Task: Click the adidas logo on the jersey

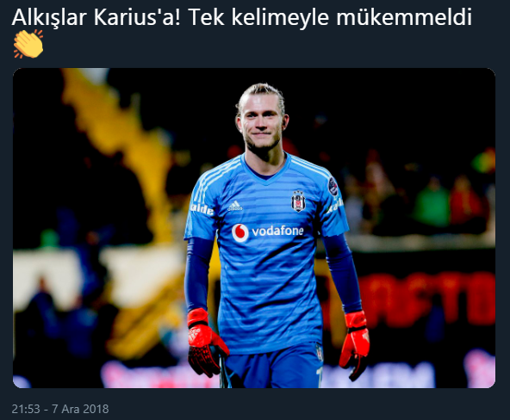Action: click(235, 206)
